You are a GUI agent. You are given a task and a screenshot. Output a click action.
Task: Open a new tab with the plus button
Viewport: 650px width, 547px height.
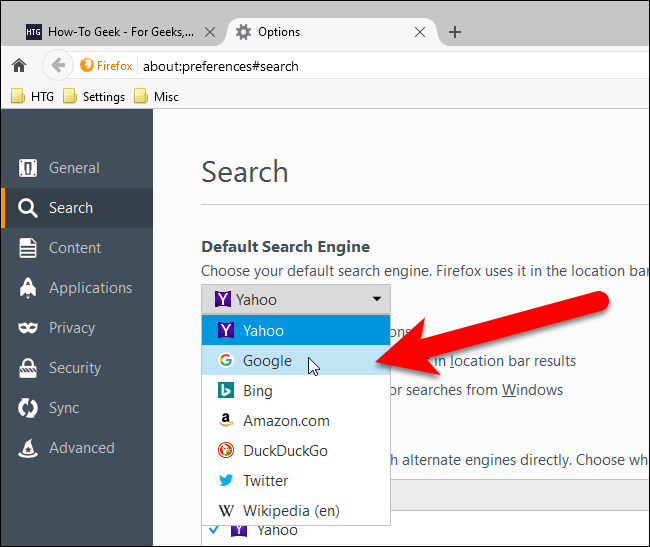point(454,32)
